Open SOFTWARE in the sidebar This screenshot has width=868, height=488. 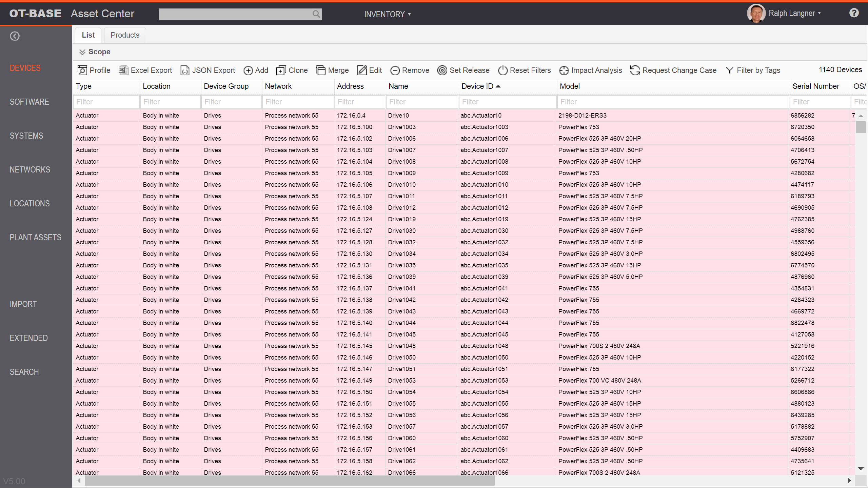tap(29, 102)
